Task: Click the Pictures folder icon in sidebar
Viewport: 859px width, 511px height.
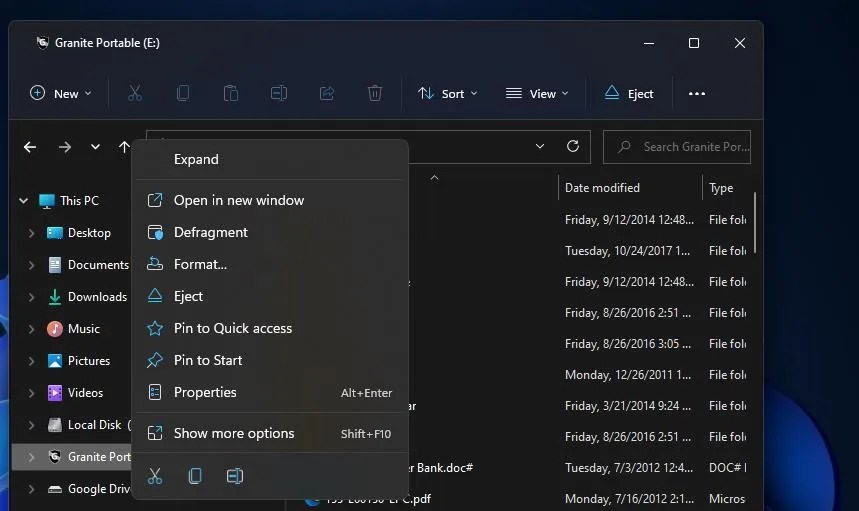Action: (x=55, y=361)
